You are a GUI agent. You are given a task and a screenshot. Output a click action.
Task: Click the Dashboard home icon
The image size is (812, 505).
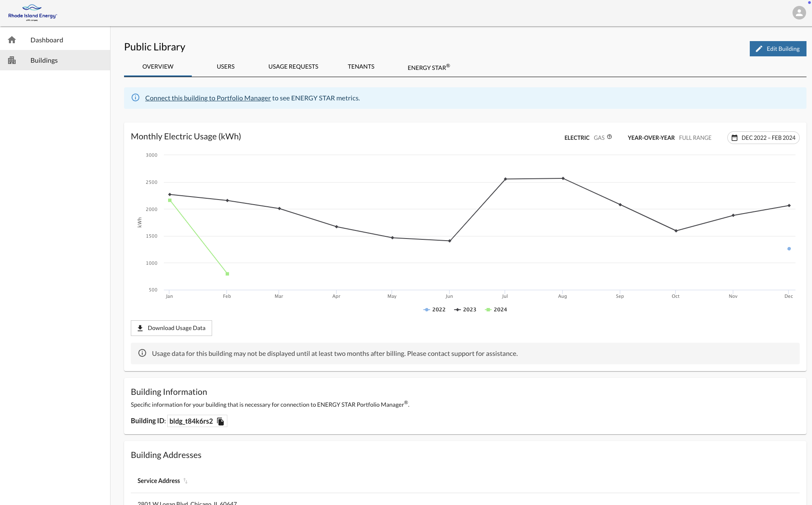tap(12, 40)
